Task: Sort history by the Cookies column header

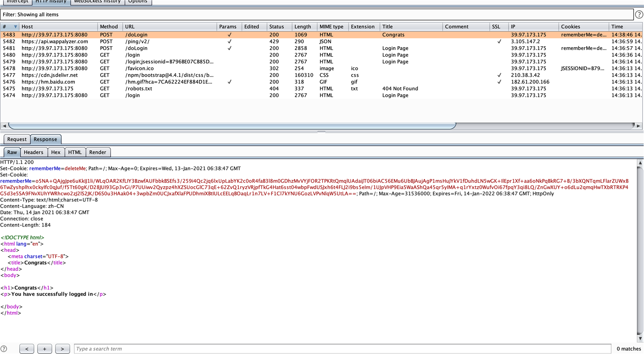Action: [x=584, y=27]
